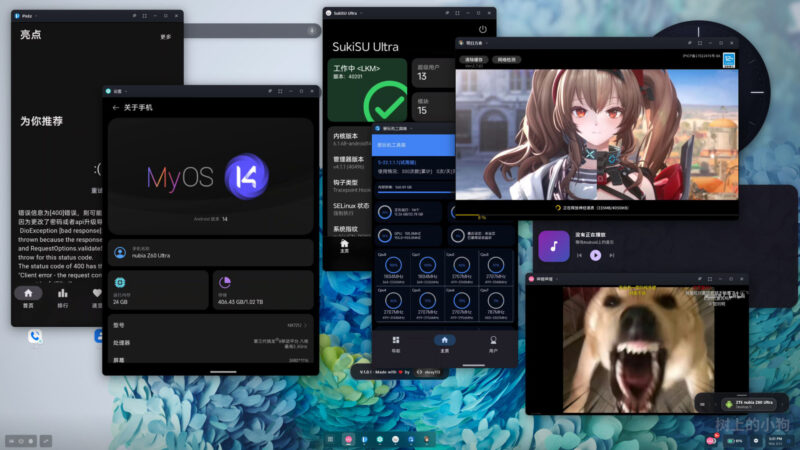This screenshot has height=450, width=800.
Task: Click the Cpu0 usage gauge
Action: point(393,265)
